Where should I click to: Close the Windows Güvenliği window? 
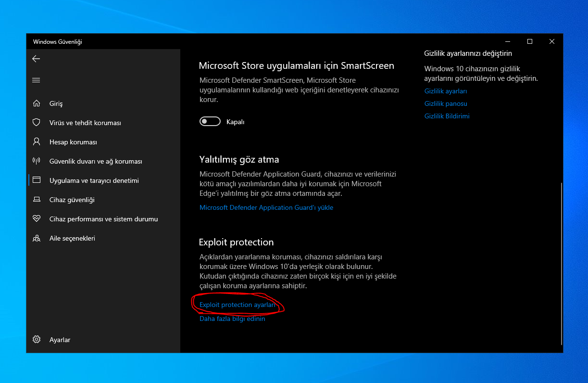coord(552,41)
